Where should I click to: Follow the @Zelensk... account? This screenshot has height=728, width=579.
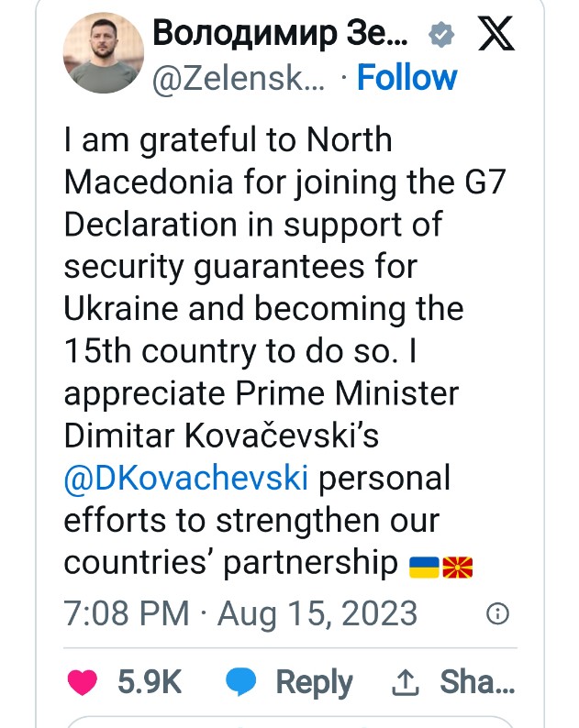[407, 78]
